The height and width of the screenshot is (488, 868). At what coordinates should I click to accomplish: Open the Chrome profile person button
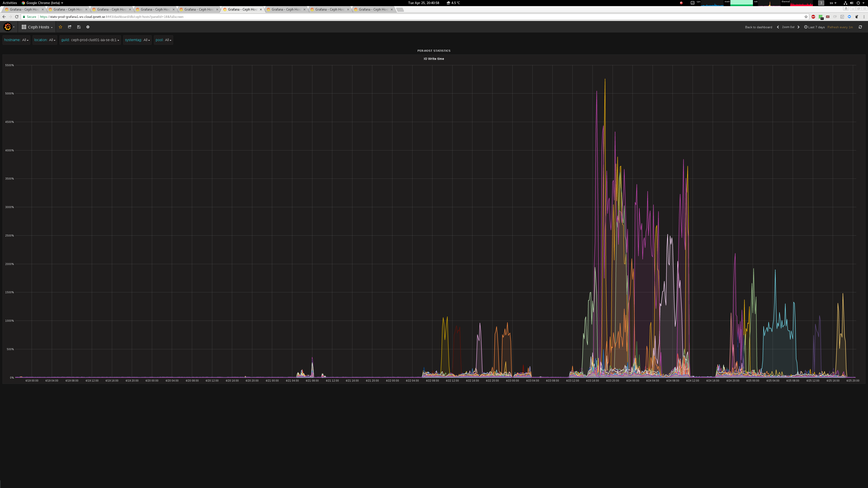point(846,8)
